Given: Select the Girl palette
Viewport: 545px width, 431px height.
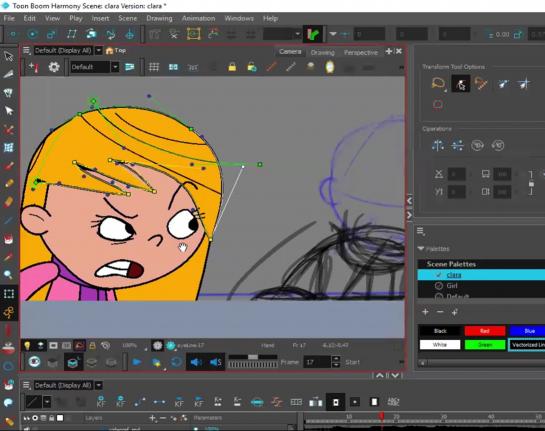Looking at the screenshot, I should (481, 286).
